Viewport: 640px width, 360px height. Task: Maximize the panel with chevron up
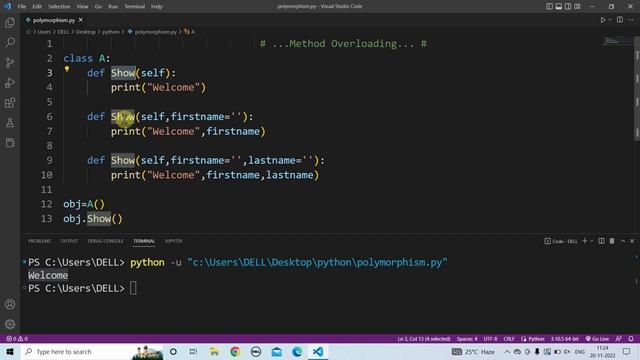click(623, 241)
